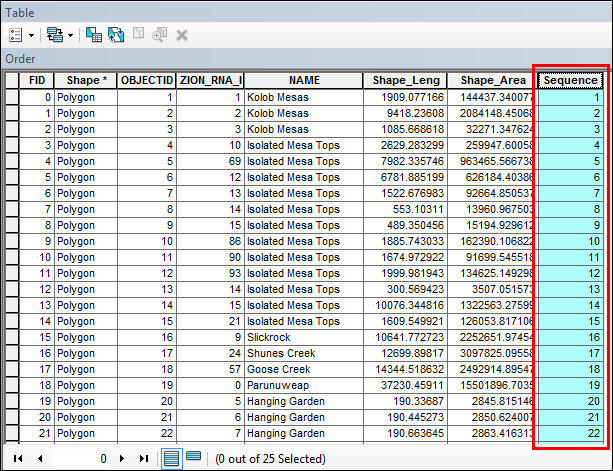Viewport: 613px width, 471px height.
Task: Click Sequence cell with value 22
Action: click(x=570, y=433)
